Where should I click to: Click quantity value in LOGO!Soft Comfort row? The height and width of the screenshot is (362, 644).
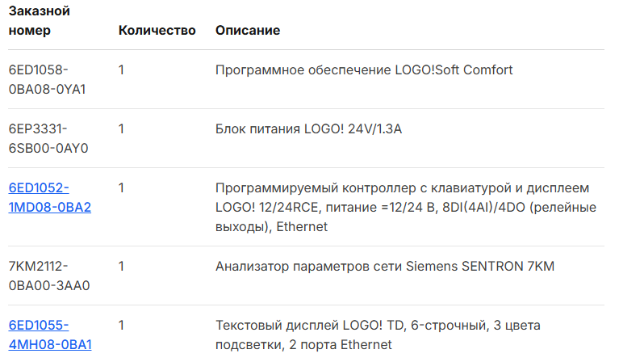[x=121, y=70]
